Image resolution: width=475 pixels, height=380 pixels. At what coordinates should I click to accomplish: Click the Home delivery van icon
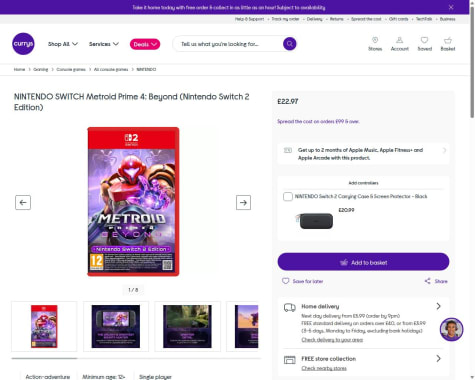[290, 307]
